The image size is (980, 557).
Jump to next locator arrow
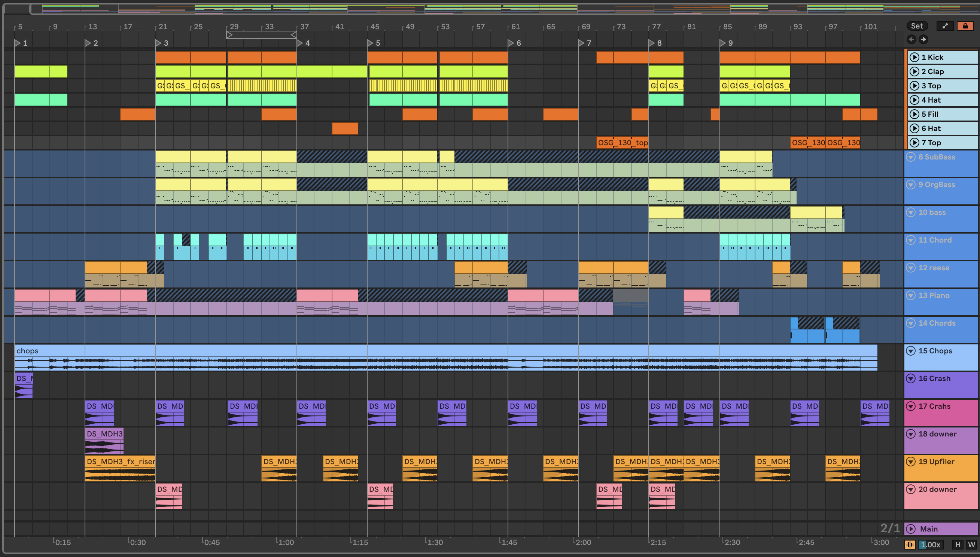click(923, 39)
